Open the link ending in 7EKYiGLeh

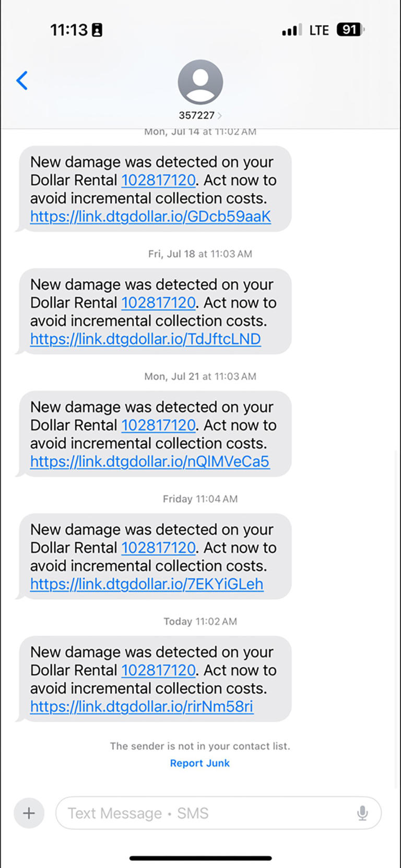147,584
